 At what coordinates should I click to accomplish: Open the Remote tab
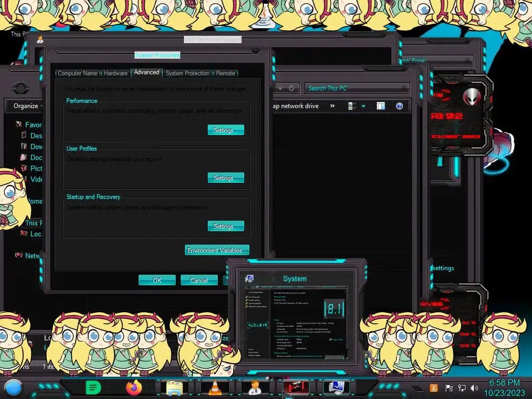(225, 73)
